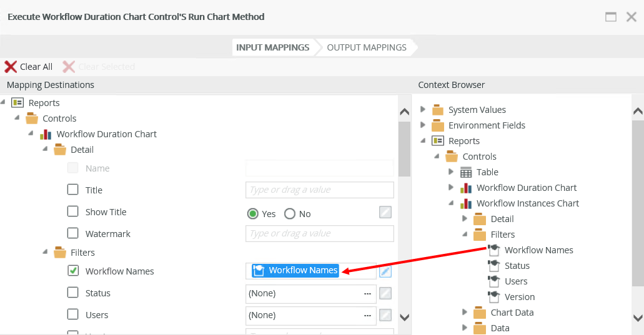Click the eraser icon next to Show Title
Image resolution: width=644 pixels, height=335 pixels.
click(x=386, y=212)
